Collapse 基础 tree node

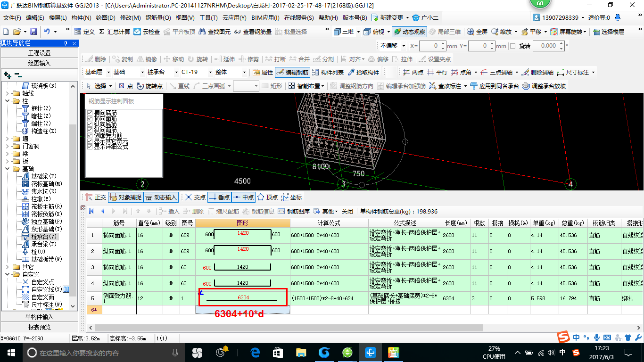click(7, 169)
